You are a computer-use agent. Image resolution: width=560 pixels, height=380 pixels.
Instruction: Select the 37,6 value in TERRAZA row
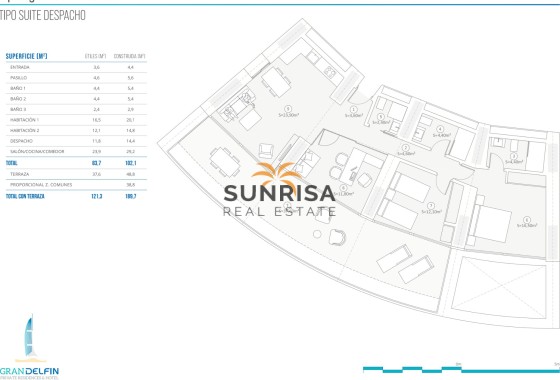click(x=96, y=174)
